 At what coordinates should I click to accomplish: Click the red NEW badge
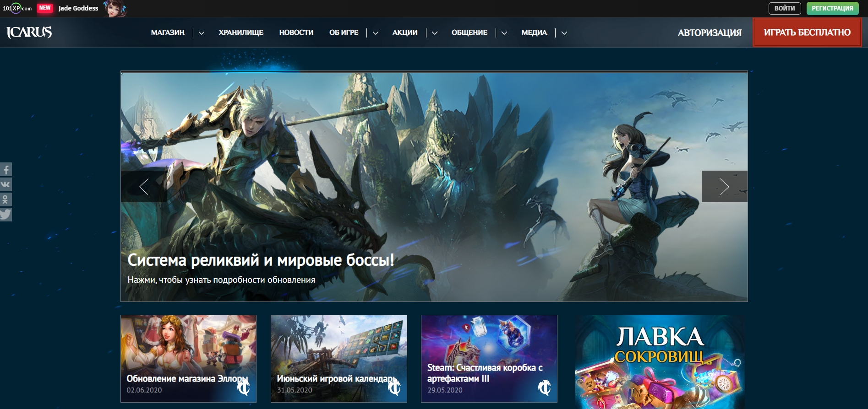pos(45,8)
